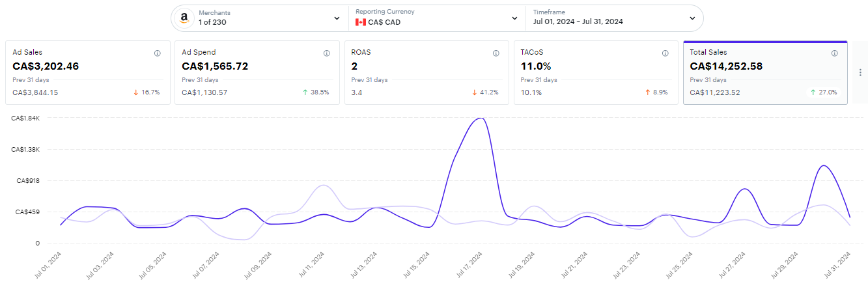Open info icon on Total Sales card
The height and width of the screenshot is (291, 868).
pyautogui.click(x=835, y=53)
